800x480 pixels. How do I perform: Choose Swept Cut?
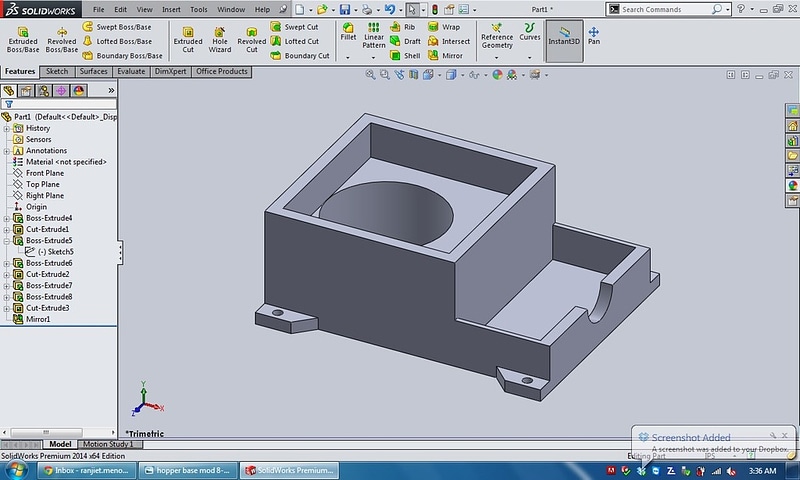[x=294, y=27]
